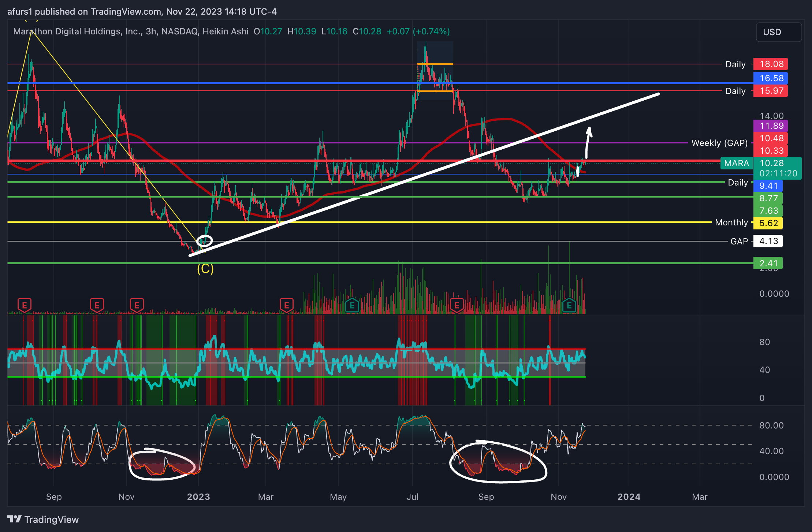Click the Jul label on time axis

click(x=413, y=497)
